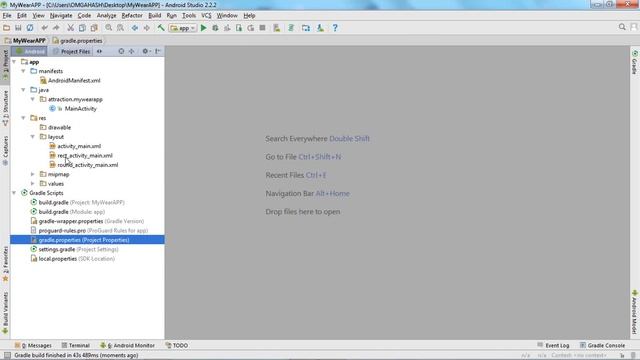Viewport: 640px width, 360px height.
Task: Open the Refactor menu
Action: tap(132, 16)
